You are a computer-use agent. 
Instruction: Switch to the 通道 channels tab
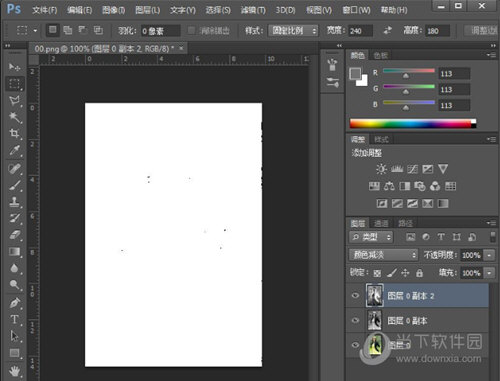point(381,223)
